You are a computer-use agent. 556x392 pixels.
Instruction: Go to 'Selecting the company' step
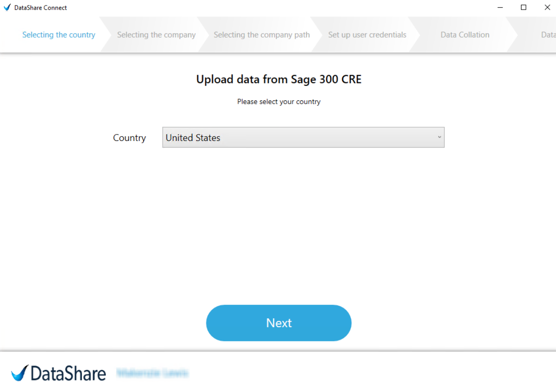[156, 35]
